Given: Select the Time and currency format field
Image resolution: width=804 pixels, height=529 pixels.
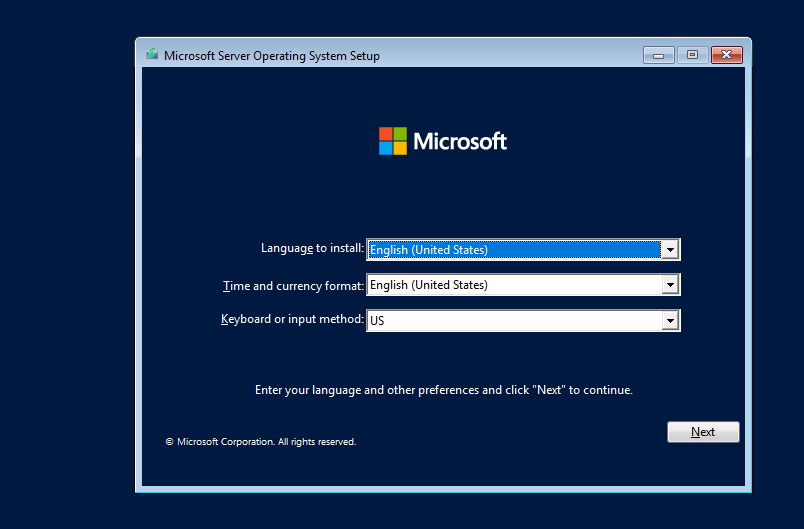Looking at the screenshot, I should point(523,285).
